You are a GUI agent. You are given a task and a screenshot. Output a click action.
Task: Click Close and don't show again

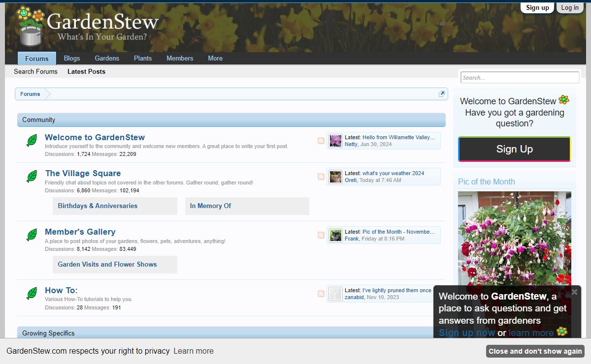pyautogui.click(x=535, y=351)
